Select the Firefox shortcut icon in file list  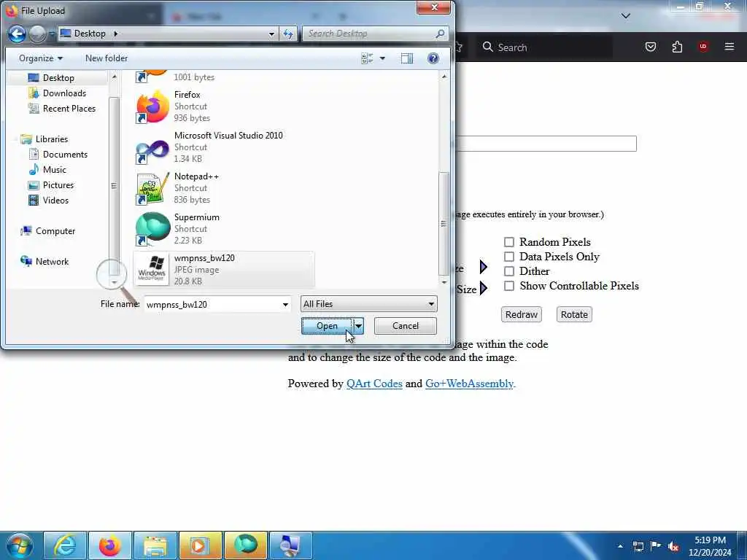152,106
